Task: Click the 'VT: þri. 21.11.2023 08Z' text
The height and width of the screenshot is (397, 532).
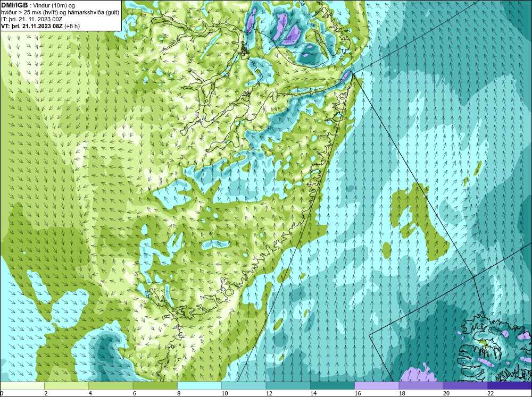Action: (31, 26)
